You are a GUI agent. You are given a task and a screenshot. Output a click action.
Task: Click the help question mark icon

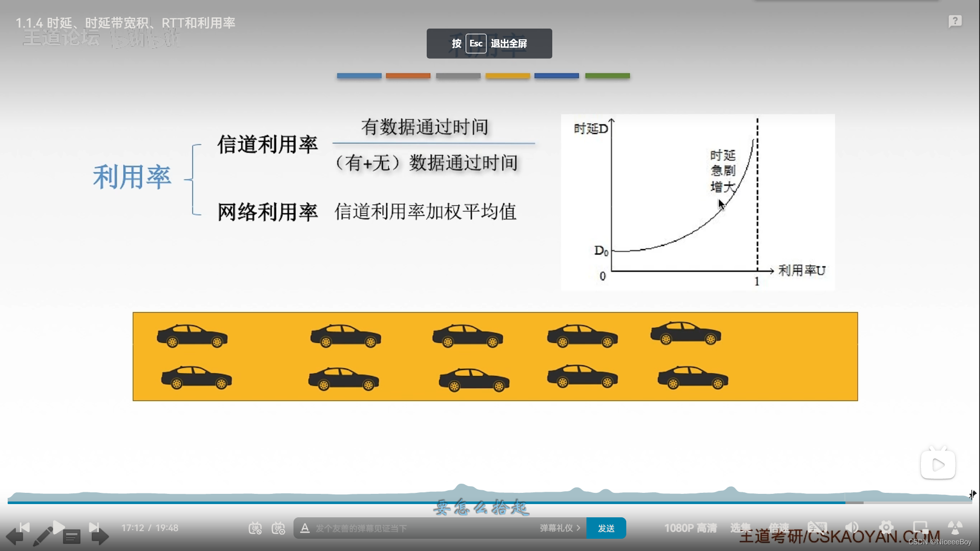[x=955, y=21]
